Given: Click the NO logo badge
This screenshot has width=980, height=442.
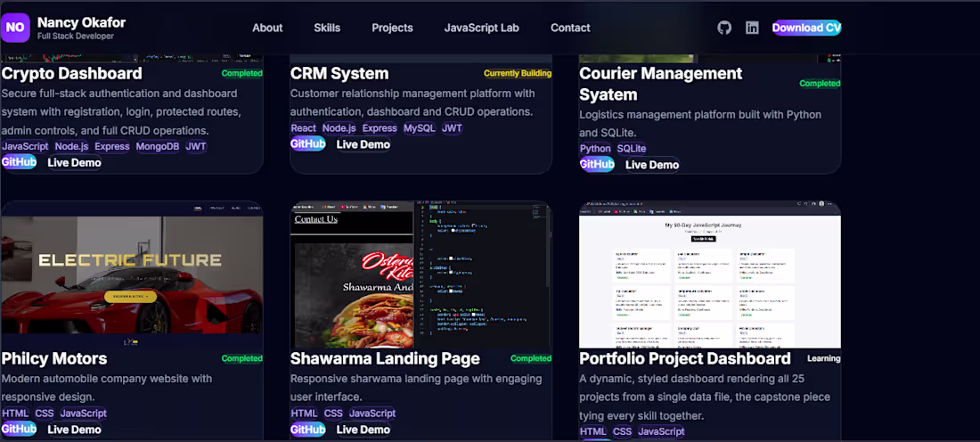Looking at the screenshot, I should pos(16,28).
